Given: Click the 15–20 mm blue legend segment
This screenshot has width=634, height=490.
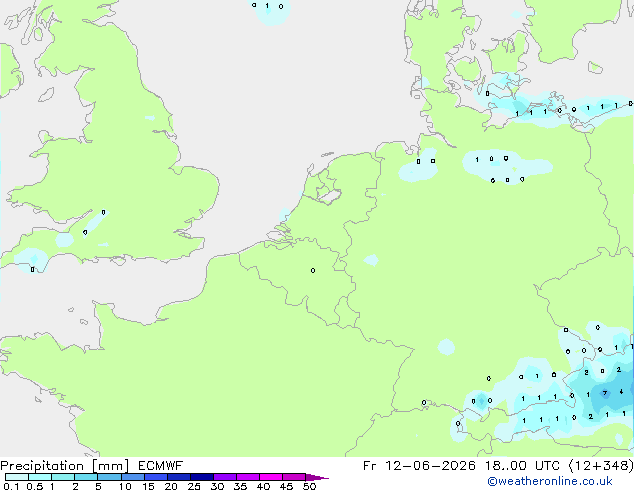Looking at the screenshot, I should tap(155, 477).
